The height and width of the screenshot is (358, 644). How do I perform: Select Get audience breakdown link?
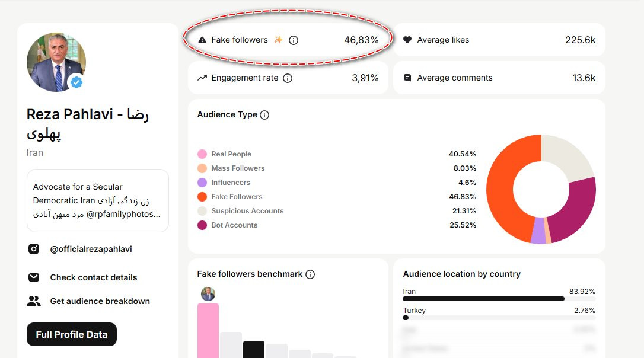[x=100, y=301]
